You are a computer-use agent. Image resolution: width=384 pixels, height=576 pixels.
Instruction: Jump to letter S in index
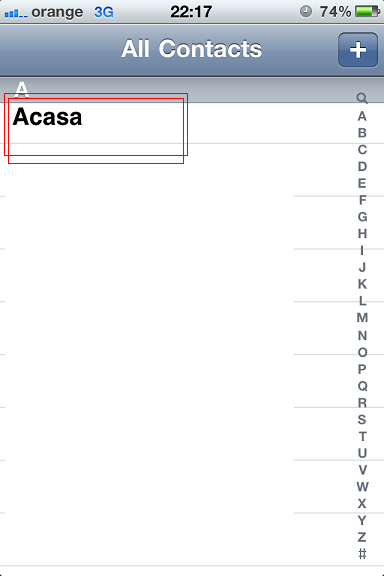pos(362,419)
